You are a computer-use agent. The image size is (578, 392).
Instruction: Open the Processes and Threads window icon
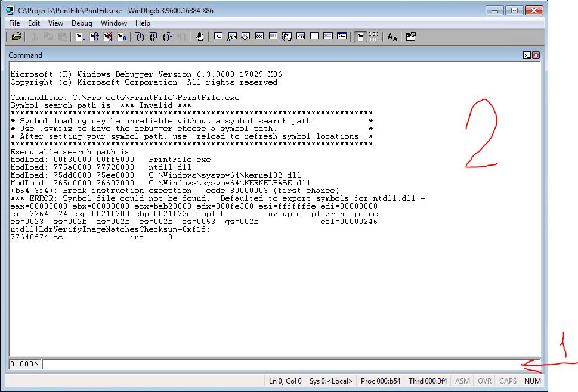[328, 36]
